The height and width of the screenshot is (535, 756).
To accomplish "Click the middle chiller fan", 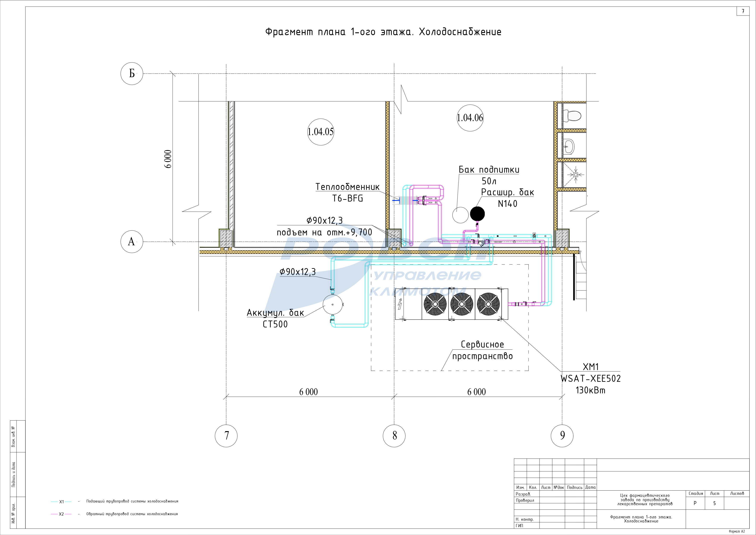I will pyautogui.click(x=462, y=304).
